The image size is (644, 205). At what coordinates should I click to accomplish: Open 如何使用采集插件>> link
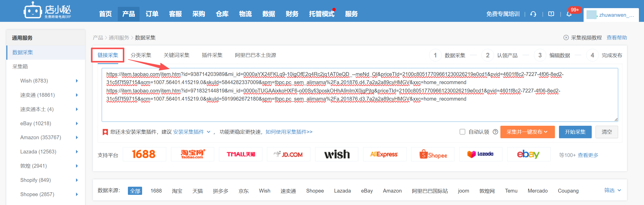coord(289,132)
